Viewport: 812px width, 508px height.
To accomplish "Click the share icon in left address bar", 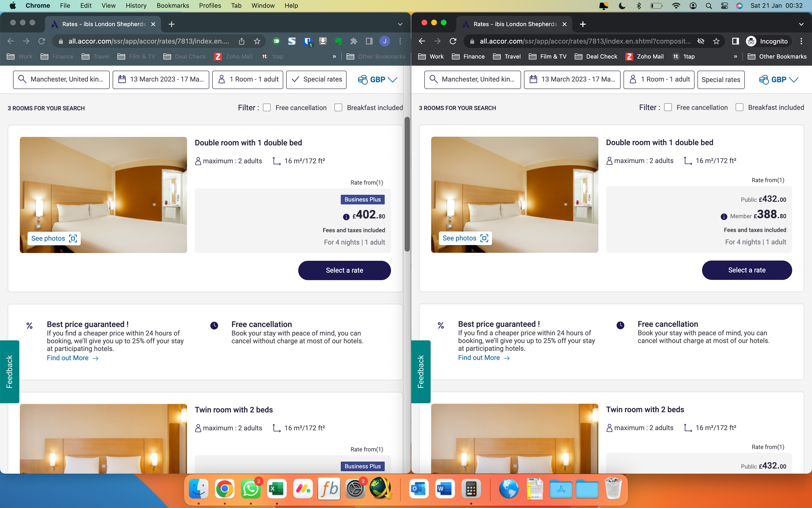I will 242,41.
